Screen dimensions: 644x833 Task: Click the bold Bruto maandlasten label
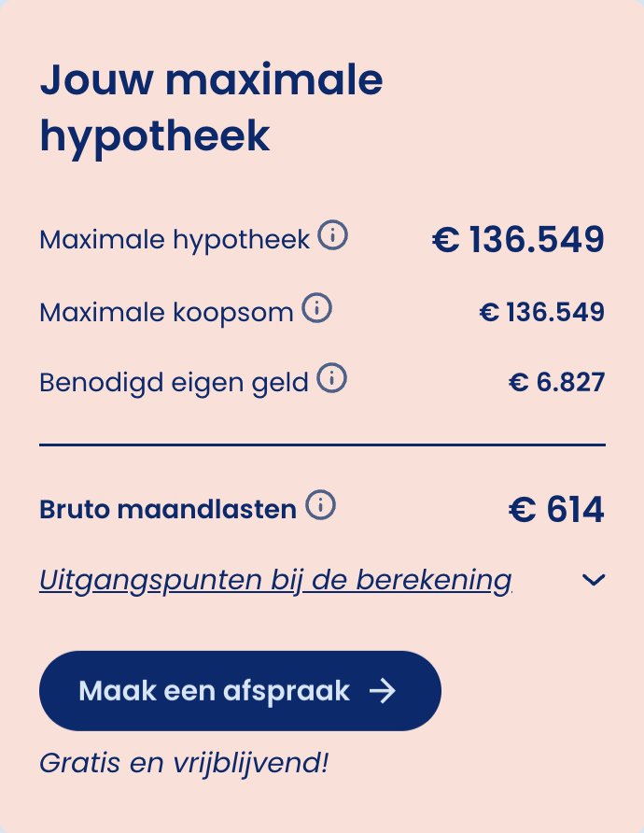(x=168, y=510)
